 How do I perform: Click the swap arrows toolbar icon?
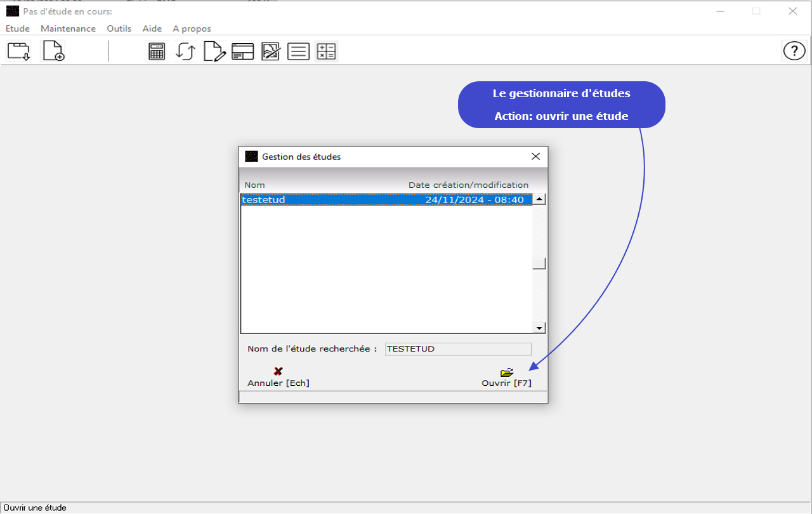pos(185,51)
